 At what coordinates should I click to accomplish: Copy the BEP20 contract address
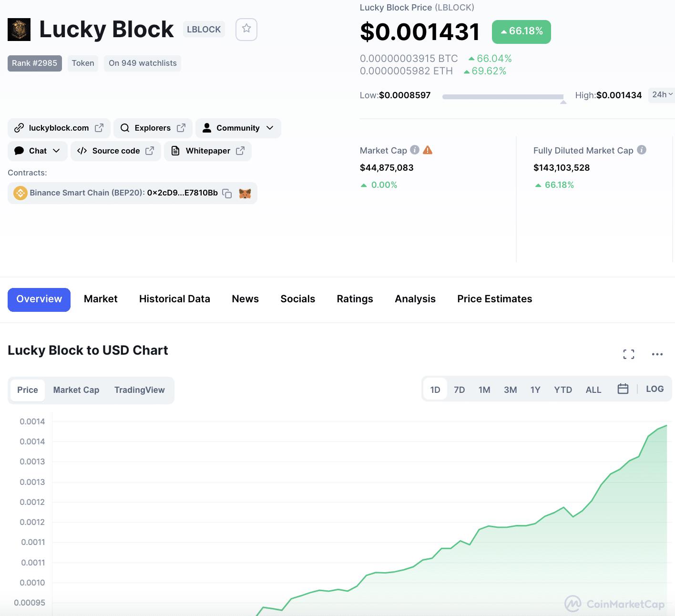click(x=227, y=194)
